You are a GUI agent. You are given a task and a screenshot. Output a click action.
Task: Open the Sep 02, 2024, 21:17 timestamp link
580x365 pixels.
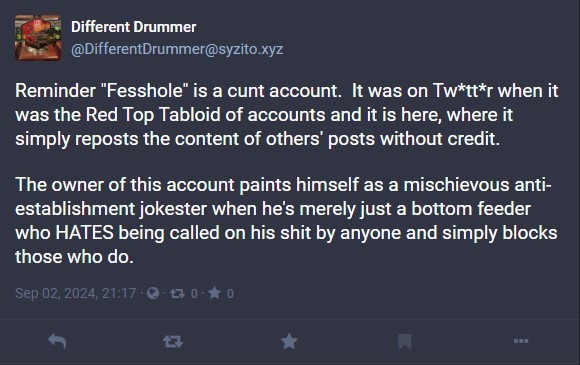[75, 294]
